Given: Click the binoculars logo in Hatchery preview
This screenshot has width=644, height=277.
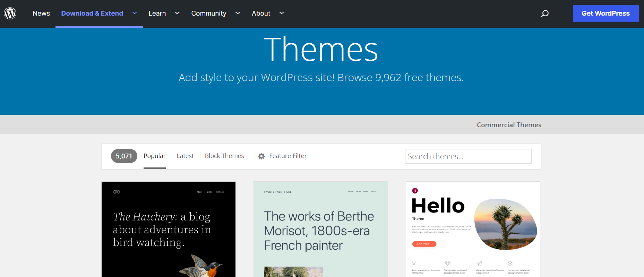Looking at the screenshot, I should pos(117,192).
